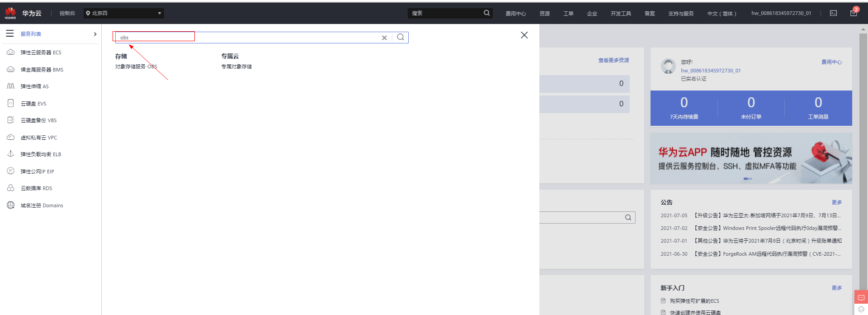Click the EIP elastic IP icon

click(11, 171)
